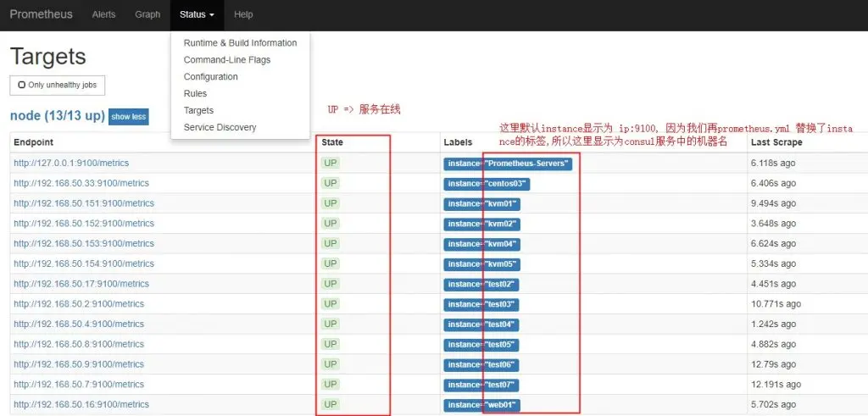
Task: Click the Prometheus-Servers instance label
Action: (x=508, y=164)
